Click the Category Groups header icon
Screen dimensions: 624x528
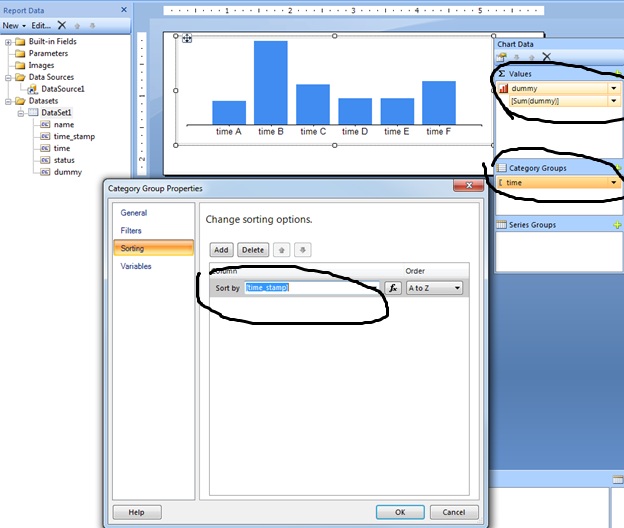tap(502, 168)
